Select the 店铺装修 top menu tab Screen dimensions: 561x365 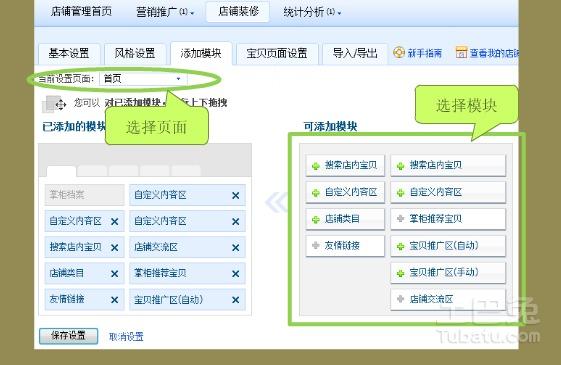click(238, 11)
